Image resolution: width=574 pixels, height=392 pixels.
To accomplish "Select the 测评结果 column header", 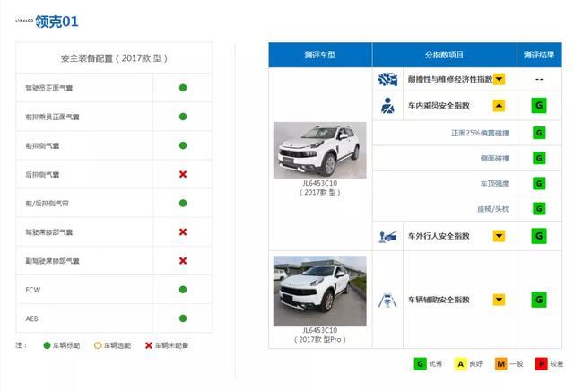I will tap(539, 55).
